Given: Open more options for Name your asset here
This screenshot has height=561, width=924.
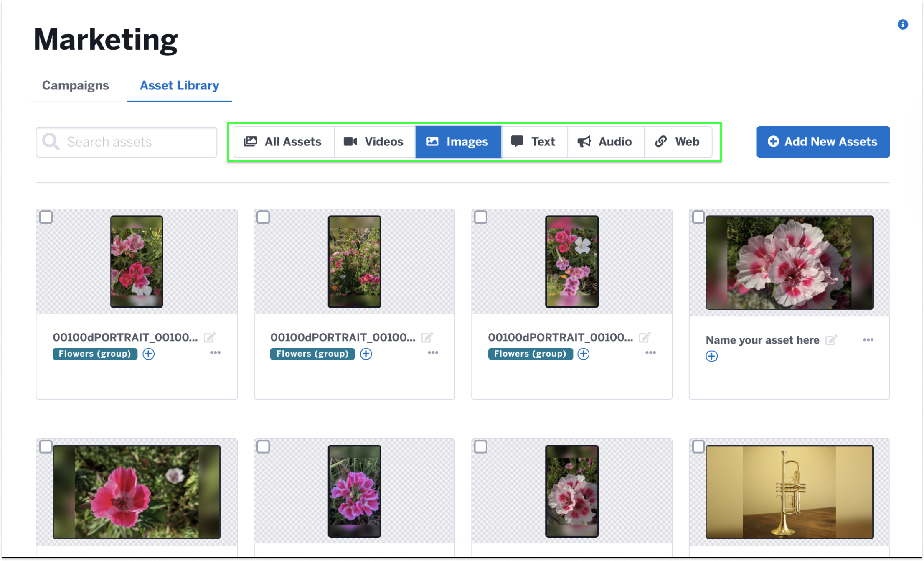Looking at the screenshot, I should 868,340.
